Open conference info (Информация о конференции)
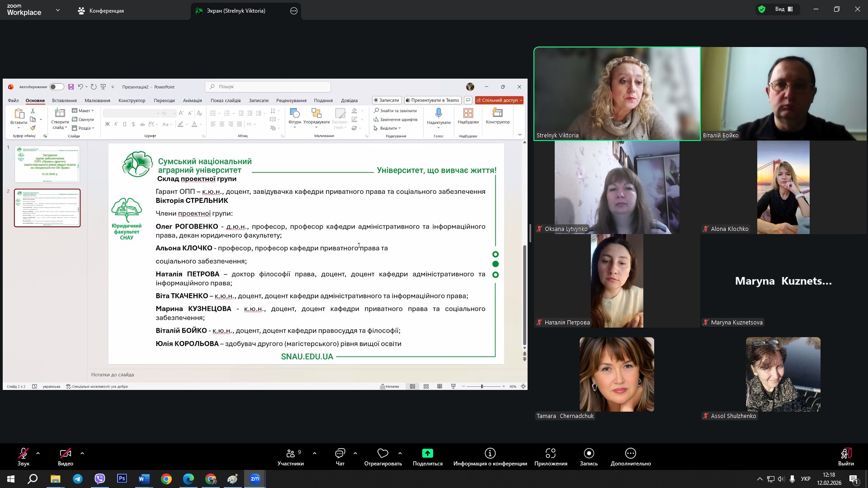The image size is (868, 488). click(x=490, y=453)
